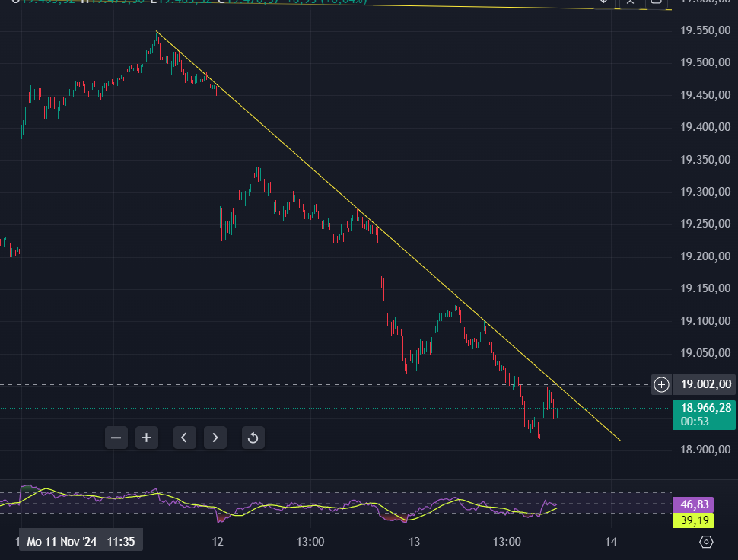Add an alert via the plus icon on price axis
This screenshot has height=560, width=738.
660,384
